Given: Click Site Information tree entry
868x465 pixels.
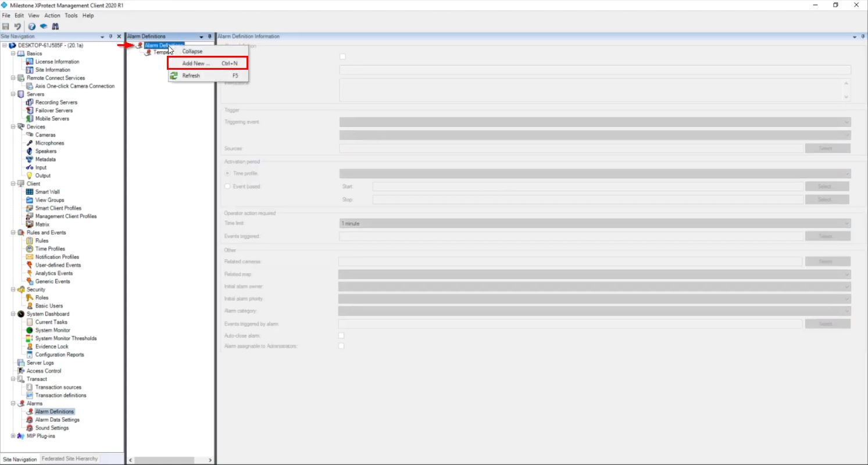Looking at the screenshot, I should click(x=53, y=70).
